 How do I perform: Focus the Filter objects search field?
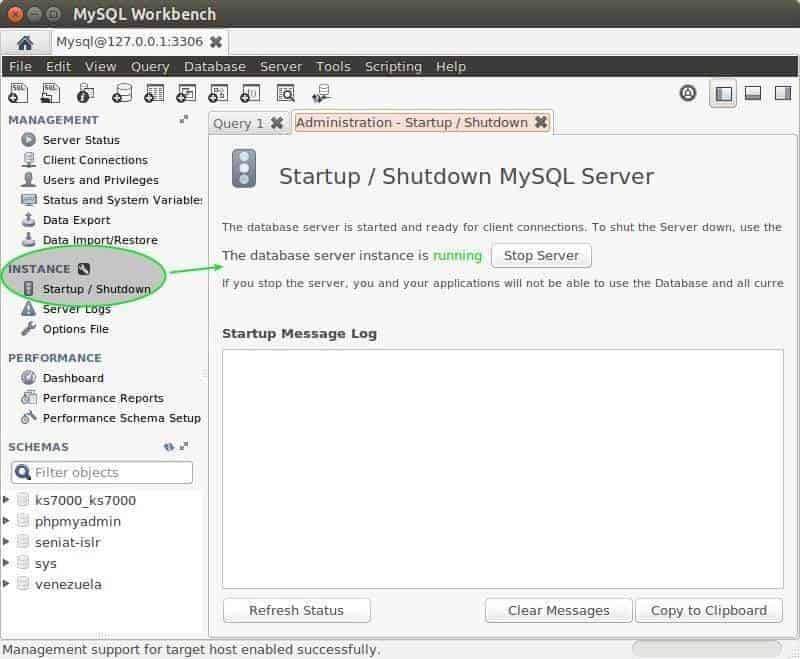pos(102,472)
